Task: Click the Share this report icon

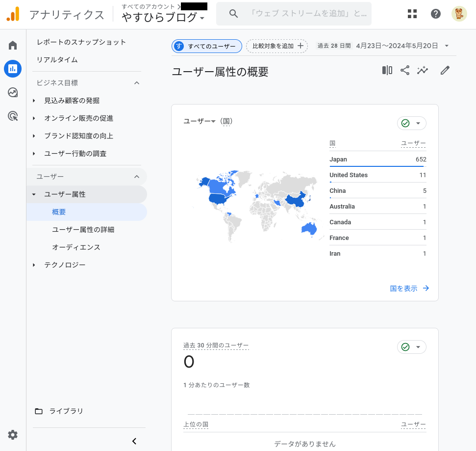Action: [x=405, y=71]
